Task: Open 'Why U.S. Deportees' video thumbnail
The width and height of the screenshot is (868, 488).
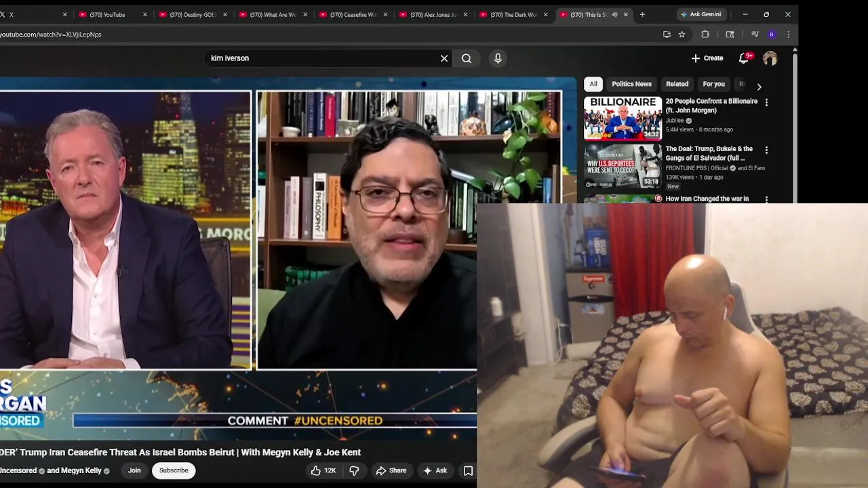Action: click(623, 165)
